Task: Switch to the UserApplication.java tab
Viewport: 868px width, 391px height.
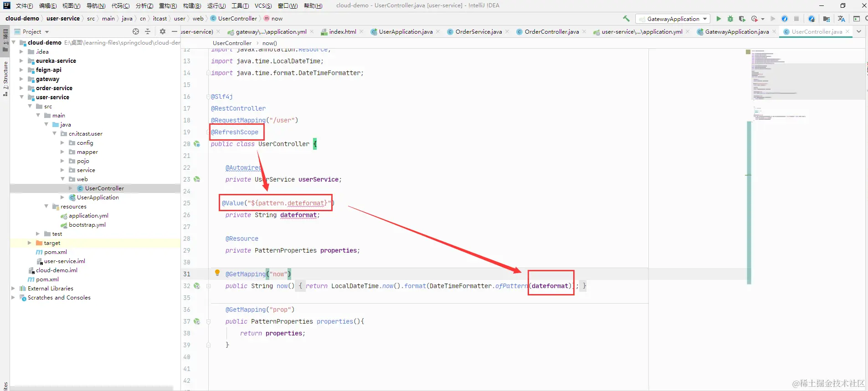Action: coord(405,31)
